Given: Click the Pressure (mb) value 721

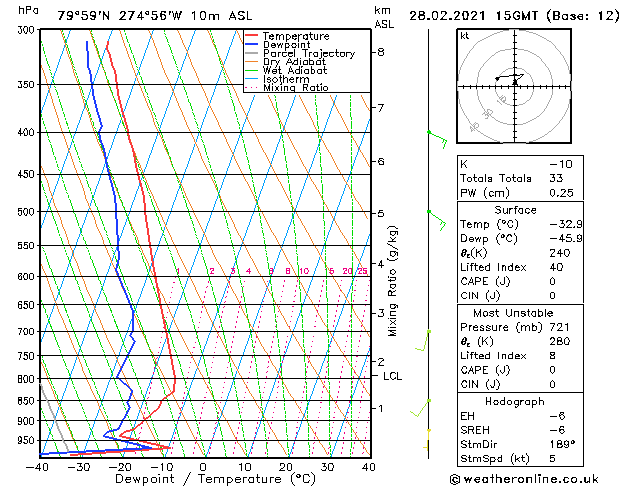Looking at the screenshot, I should pos(559,327).
